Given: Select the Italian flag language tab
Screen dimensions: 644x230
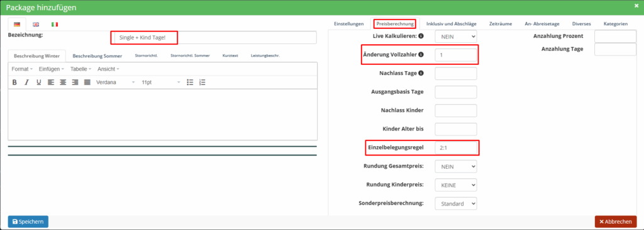Looking at the screenshot, I should [x=55, y=25].
